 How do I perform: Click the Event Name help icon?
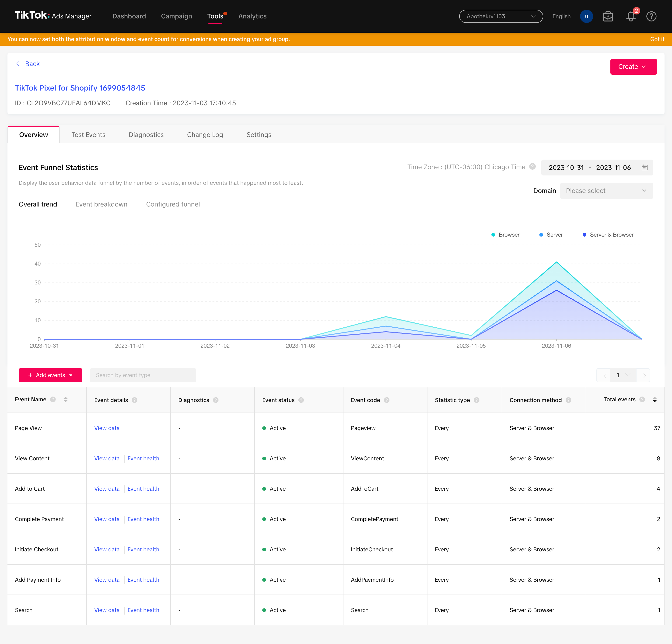(53, 399)
